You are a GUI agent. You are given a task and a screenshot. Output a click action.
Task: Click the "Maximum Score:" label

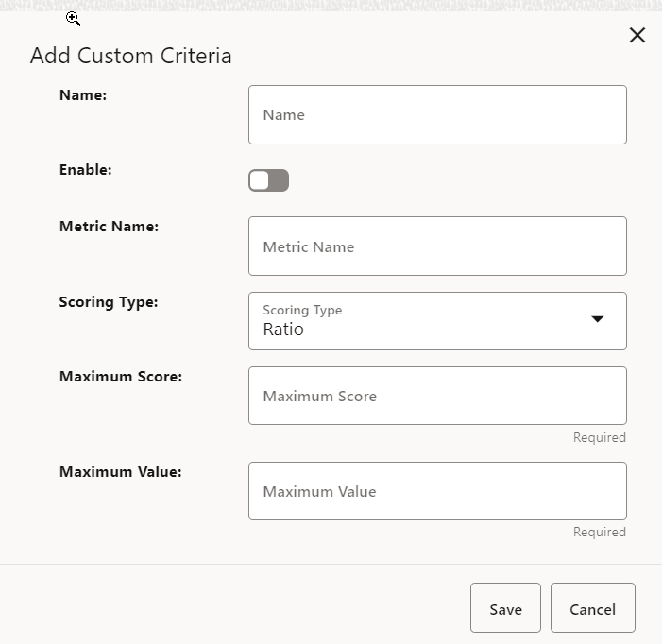121,376
